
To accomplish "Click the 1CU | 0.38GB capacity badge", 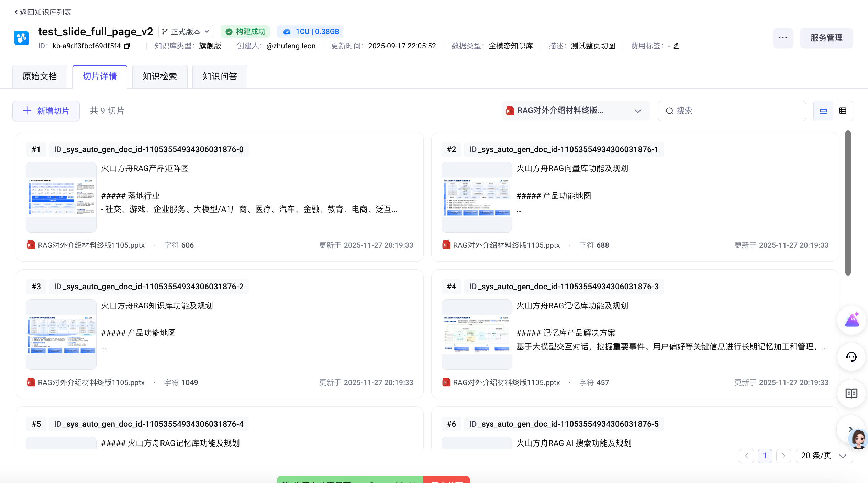I will tap(310, 32).
